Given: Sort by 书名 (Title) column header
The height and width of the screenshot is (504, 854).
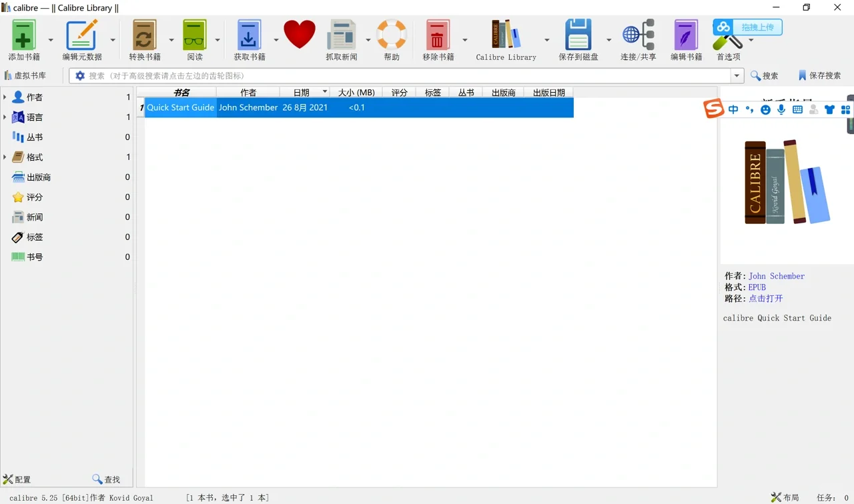Looking at the screenshot, I should click(x=181, y=93).
